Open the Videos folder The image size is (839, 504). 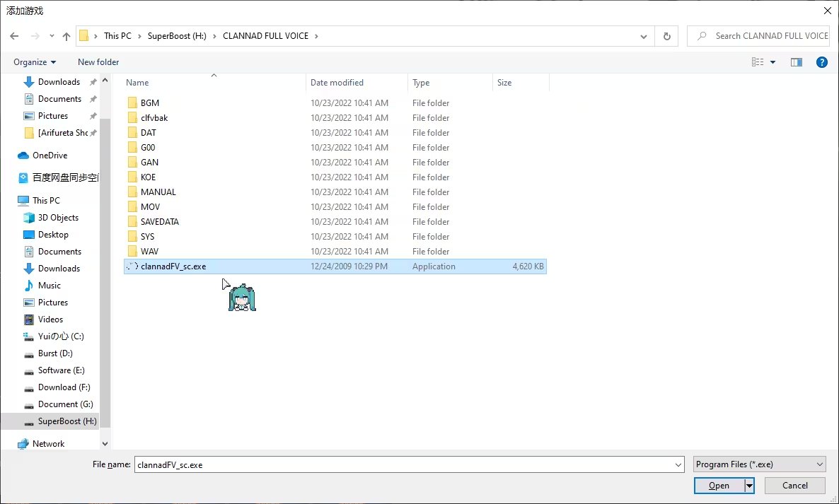[x=50, y=320]
